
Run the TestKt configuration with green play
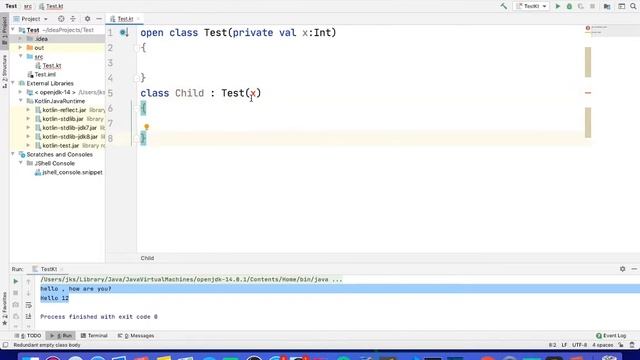[x=558, y=6]
